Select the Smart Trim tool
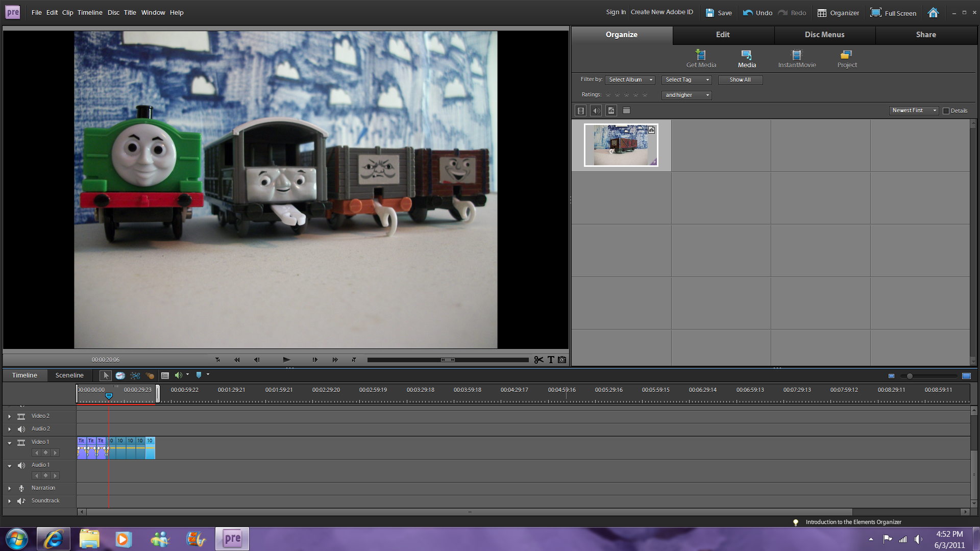Screen dimensions: 980x551 [135, 375]
